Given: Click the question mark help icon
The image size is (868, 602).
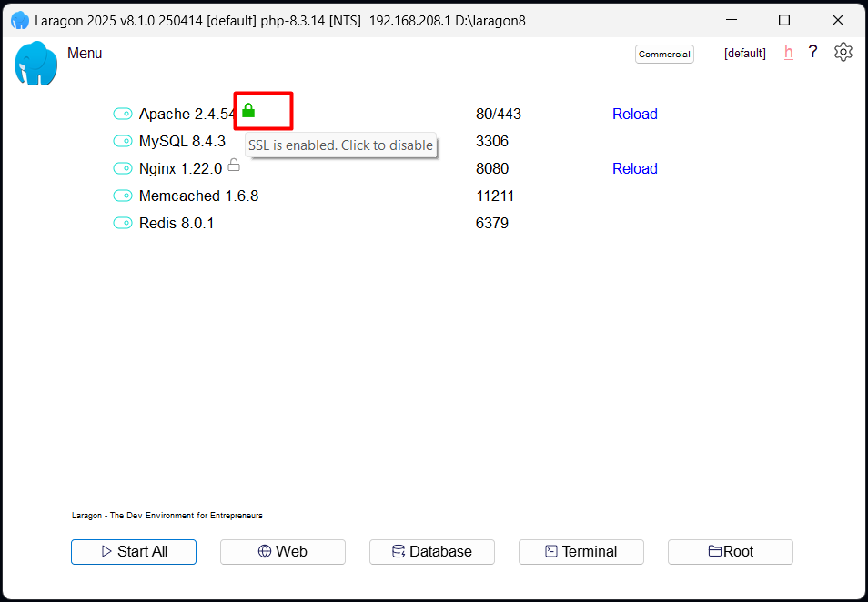Looking at the screenshot, I should (813, 53).
